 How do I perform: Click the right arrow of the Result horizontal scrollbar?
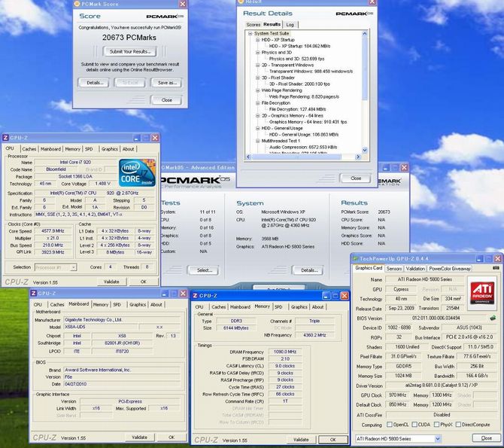tap(358, 157)
